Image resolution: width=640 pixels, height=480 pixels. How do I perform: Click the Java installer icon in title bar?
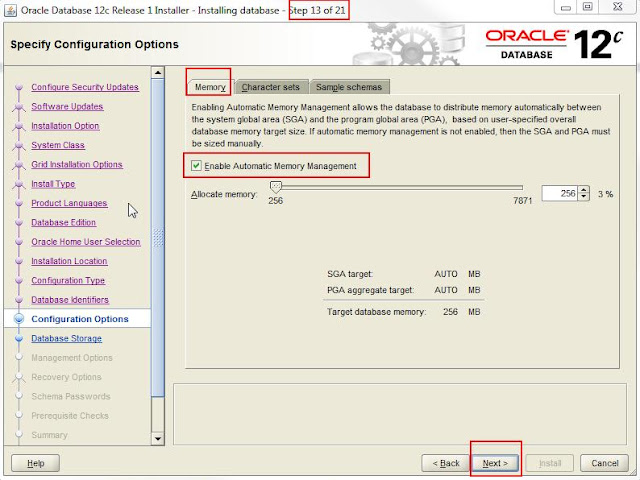[10, 10]
